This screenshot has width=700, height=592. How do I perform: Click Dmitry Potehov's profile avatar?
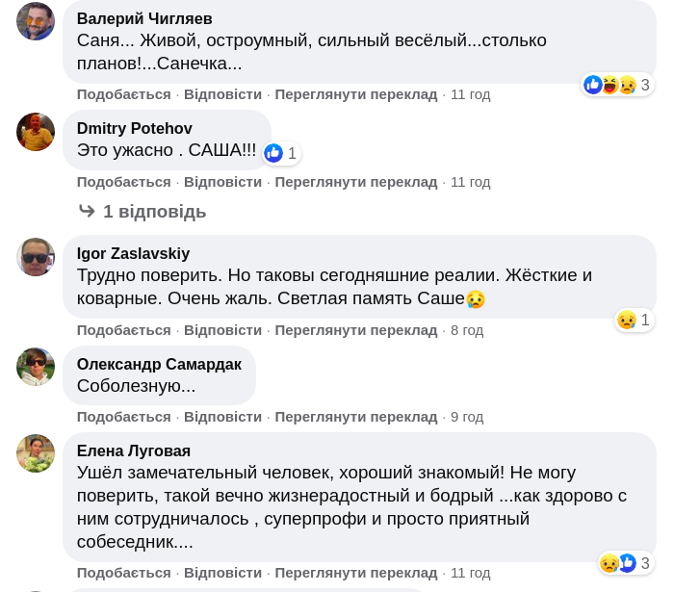click(36, 132)
